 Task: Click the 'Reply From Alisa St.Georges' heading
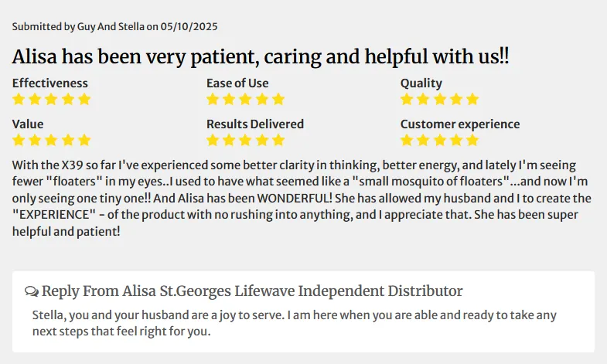tap(252, 291)
